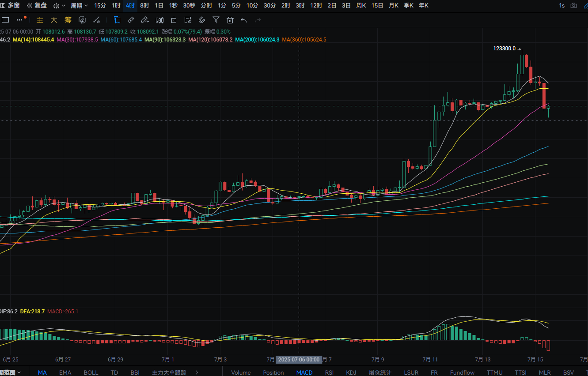
Task: Toggle the 主 indicator button
Action: pyautogui.click(x=40, y=20)
